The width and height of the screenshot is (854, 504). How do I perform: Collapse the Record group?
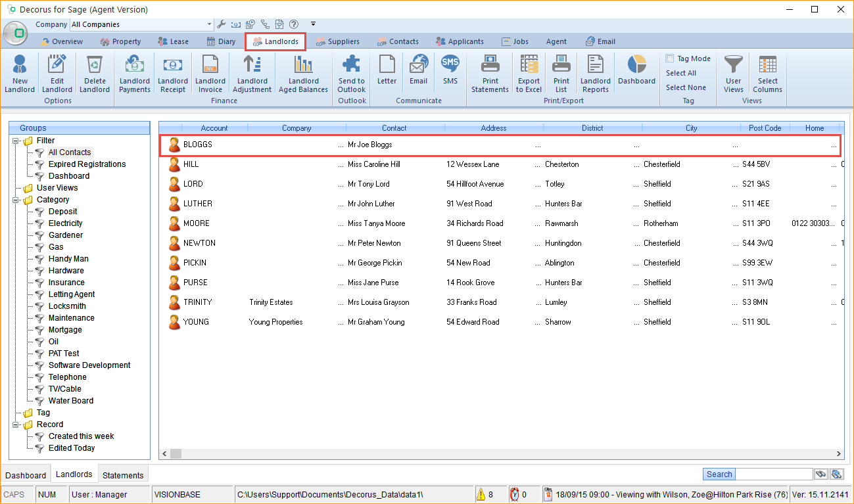click(x=16, y=424)
